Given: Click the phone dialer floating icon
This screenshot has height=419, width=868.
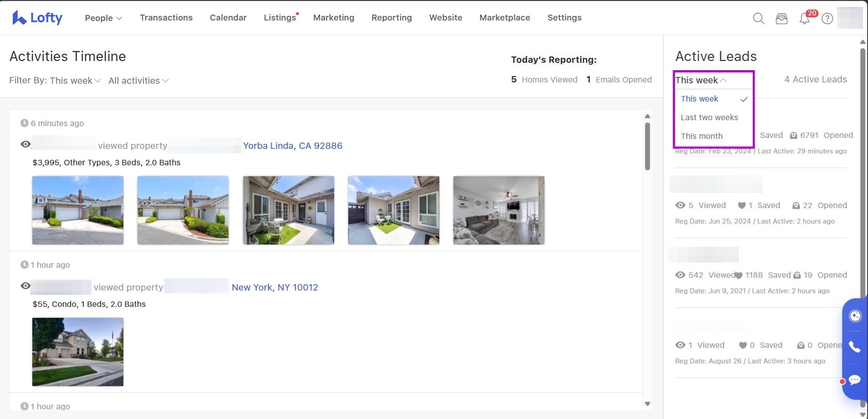Looking at the screenshot, I should pos(855,347).
